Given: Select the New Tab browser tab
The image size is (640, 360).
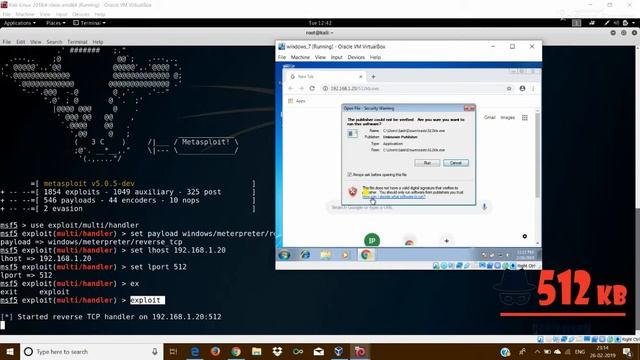Looking at the screenshot, I should coord(325,76).
